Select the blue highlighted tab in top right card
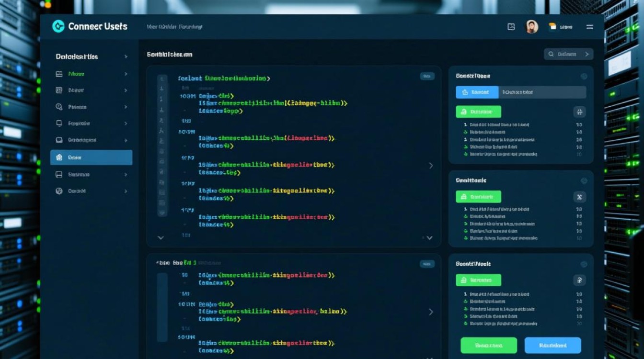The image size is (644, 359). [x=477, y=92]
